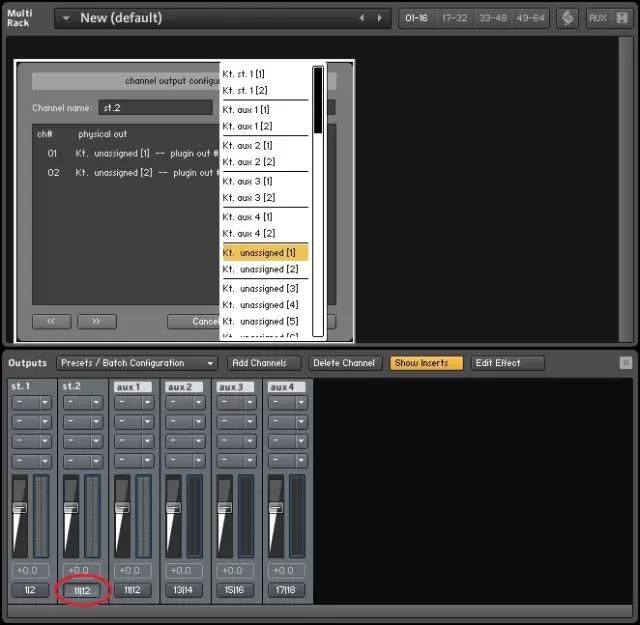Open the multi preset menu arrow beside New (default)
Viewport: 640px width, 625px height.
pyautogui.click(x=65, y=18)
